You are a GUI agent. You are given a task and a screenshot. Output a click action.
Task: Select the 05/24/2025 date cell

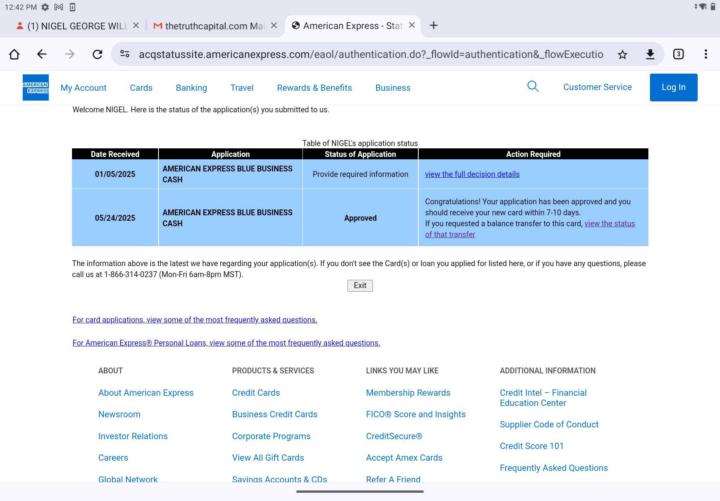tap(115, 218)
